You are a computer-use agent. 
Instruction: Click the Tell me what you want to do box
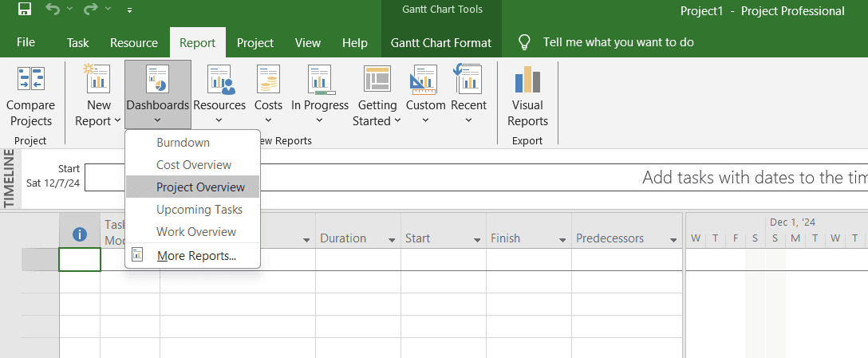[x=618, y=42]
